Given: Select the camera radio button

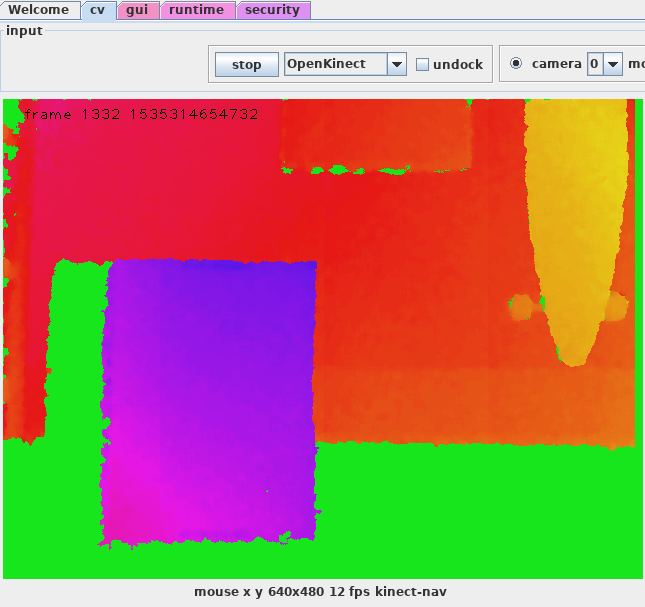Looking at the screenshot, I should [516, 63].
